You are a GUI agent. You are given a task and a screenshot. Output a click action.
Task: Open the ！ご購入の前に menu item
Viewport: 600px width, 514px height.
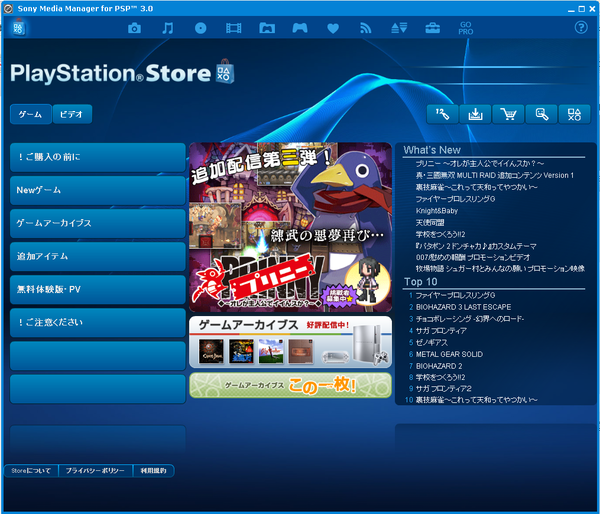click(98, 157)
